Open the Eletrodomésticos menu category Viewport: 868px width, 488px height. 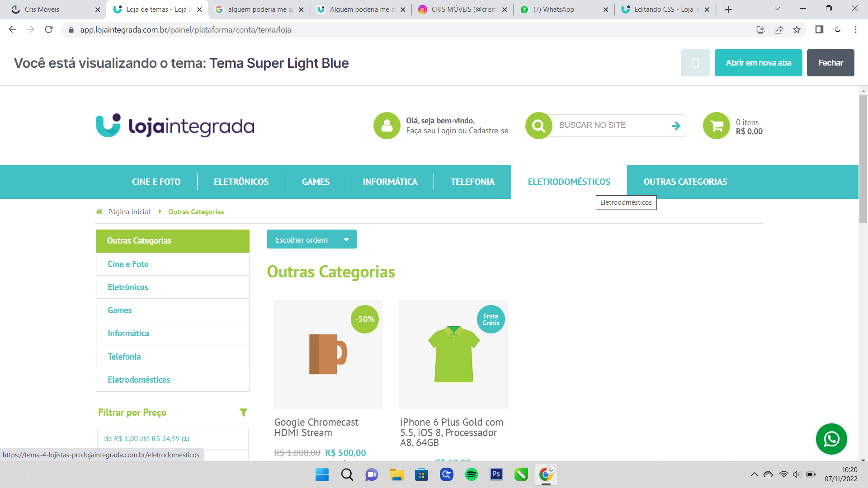point(569,182)
